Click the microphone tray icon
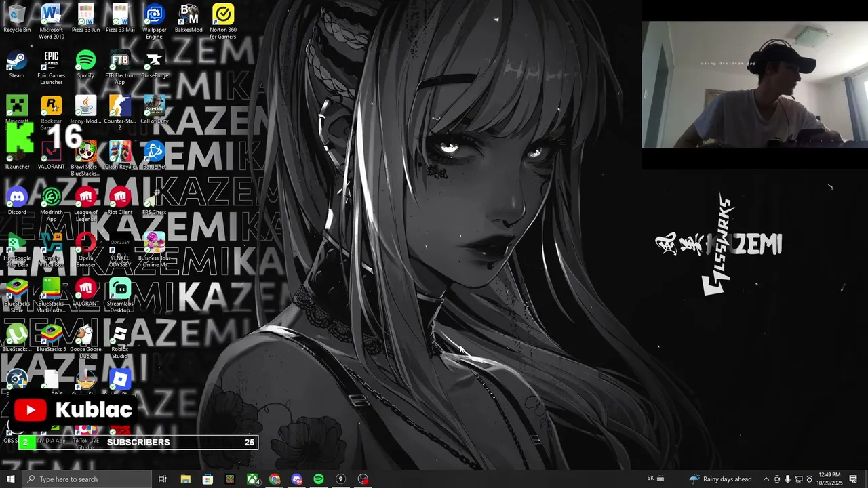 787,479
